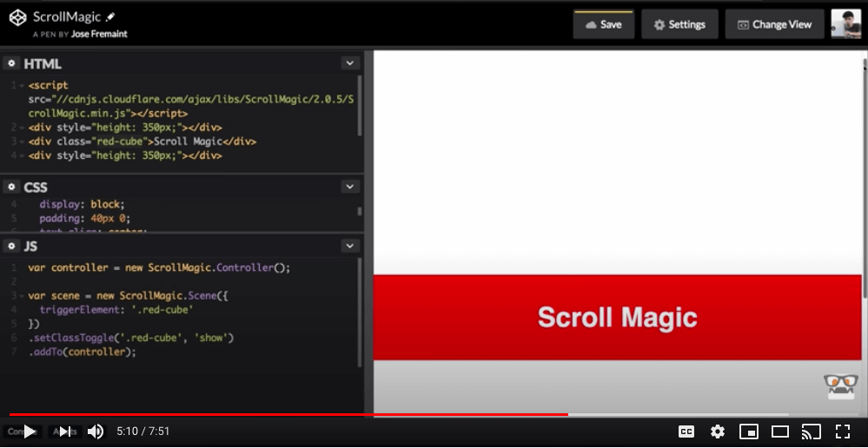This screenshot has width=868, height=448.
Task: Seek on the red video progress bar
Action: tap(288, 414)
